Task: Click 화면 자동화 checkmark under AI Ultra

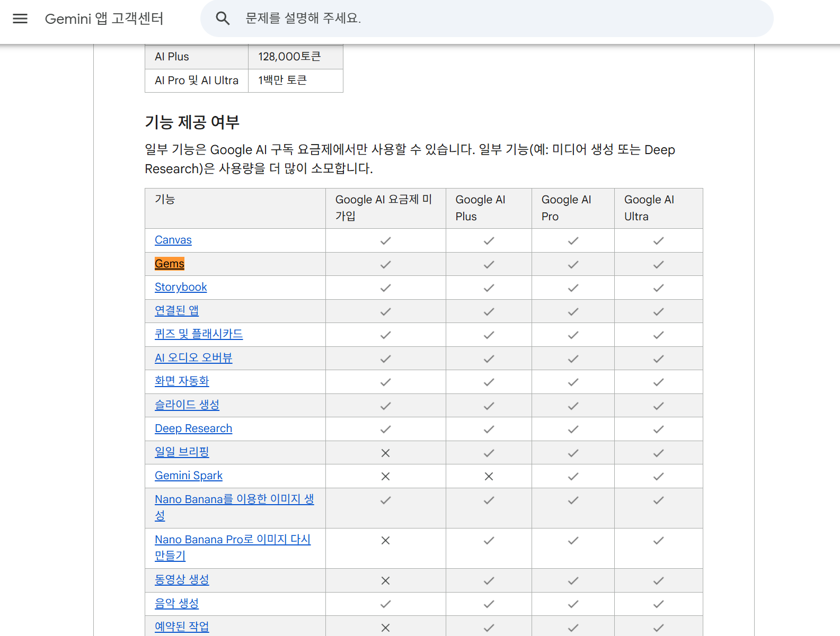Action: point(658,382)
